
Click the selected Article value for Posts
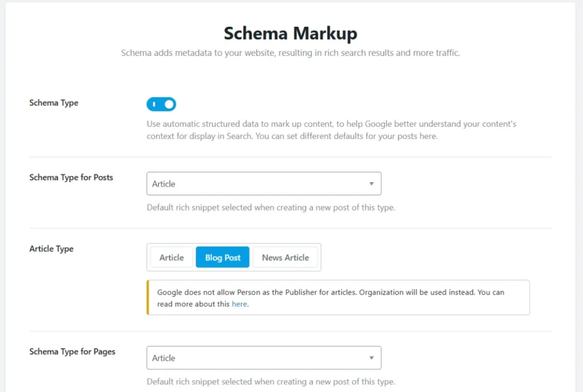point(163,183)
